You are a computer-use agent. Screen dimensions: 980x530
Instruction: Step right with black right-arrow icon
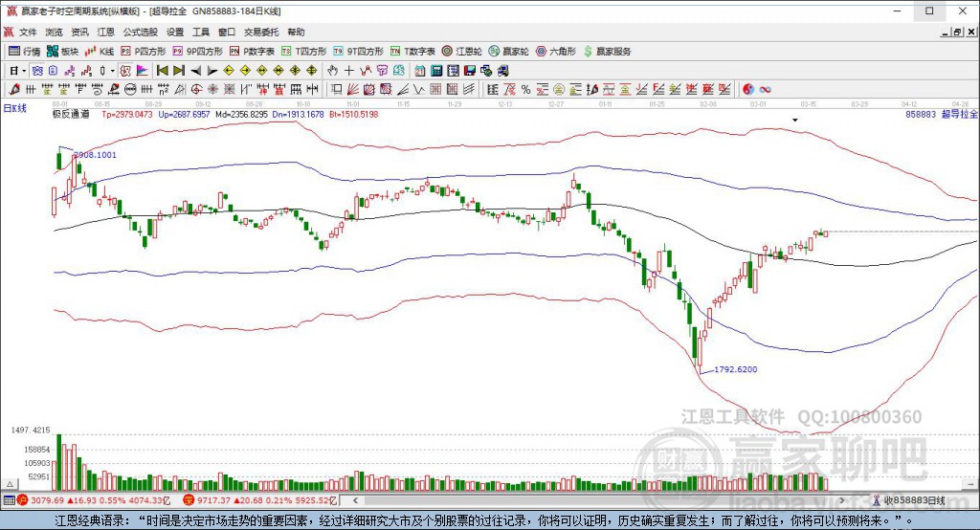[x=212, y=71]
